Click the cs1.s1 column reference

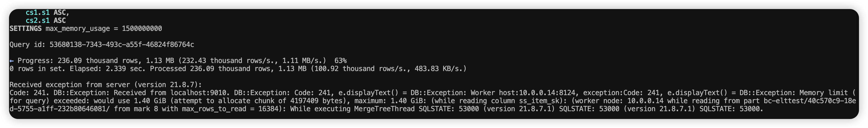coord(37,13)
